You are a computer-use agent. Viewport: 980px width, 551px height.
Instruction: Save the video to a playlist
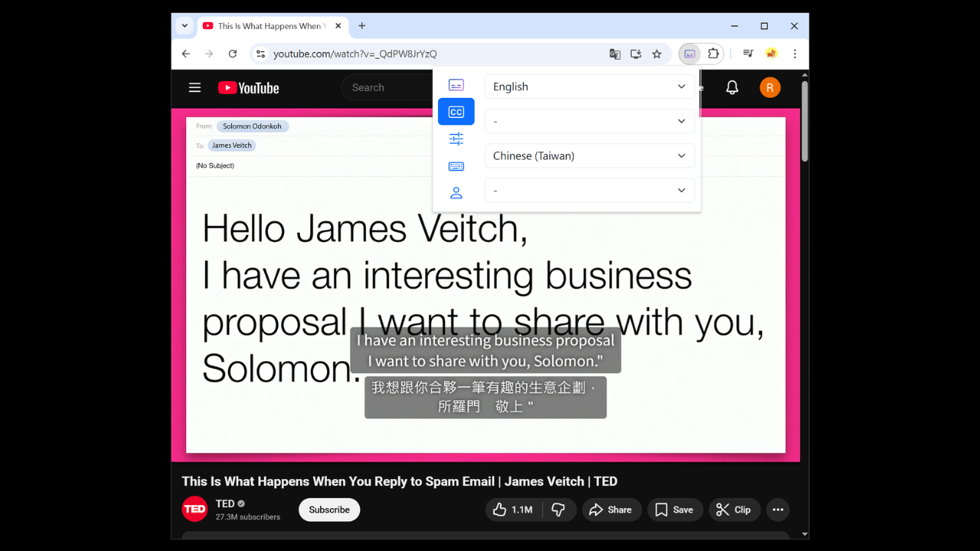coord(675,510)
